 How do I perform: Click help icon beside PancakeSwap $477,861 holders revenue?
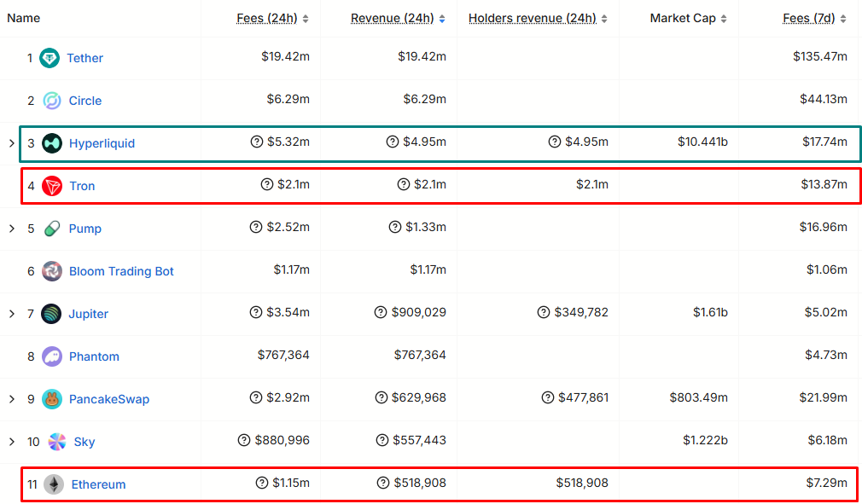click(x=548, y=397)
